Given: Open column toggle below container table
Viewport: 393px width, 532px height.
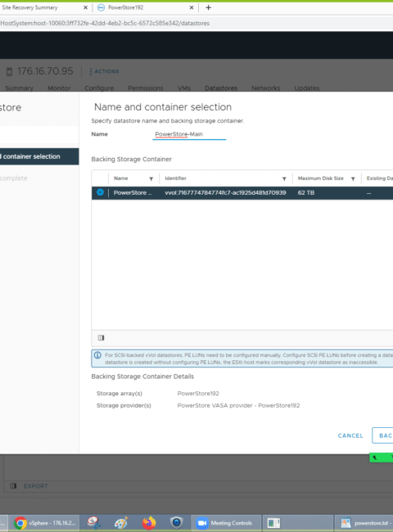Looking at the screenshot, I should tap(101, 337).
